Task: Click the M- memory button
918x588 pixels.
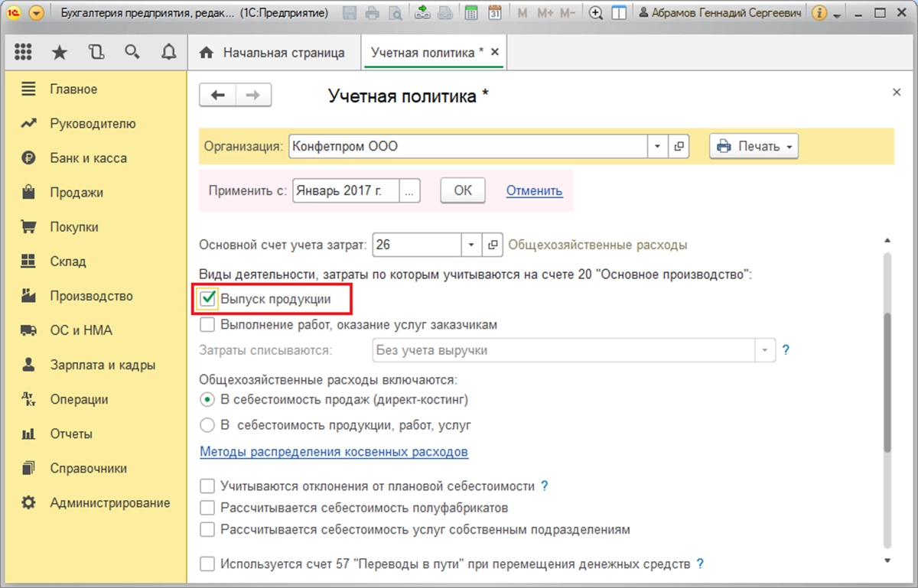Action: pyautogui.click(x=568, y=13)
